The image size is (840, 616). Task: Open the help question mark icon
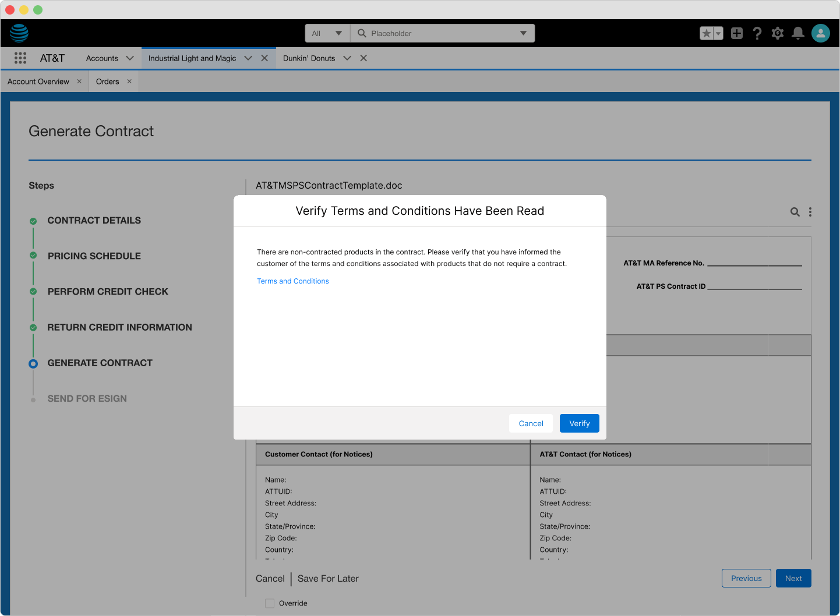click(757, 33)
